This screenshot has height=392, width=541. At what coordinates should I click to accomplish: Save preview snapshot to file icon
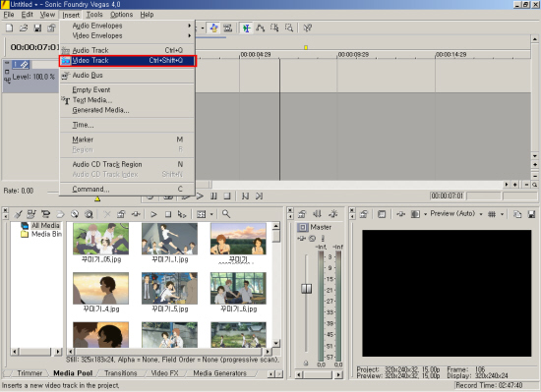[531, 214]
